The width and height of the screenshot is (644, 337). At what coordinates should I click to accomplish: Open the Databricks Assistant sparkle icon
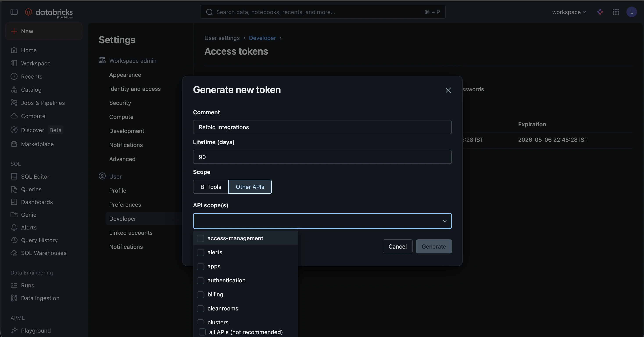tap(600, 12)
